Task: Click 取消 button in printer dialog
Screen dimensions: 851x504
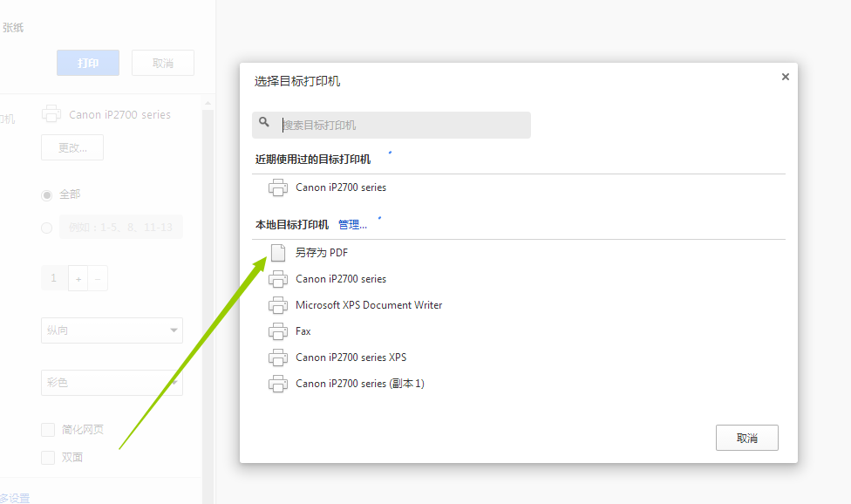Action: [x=746, y=438]
